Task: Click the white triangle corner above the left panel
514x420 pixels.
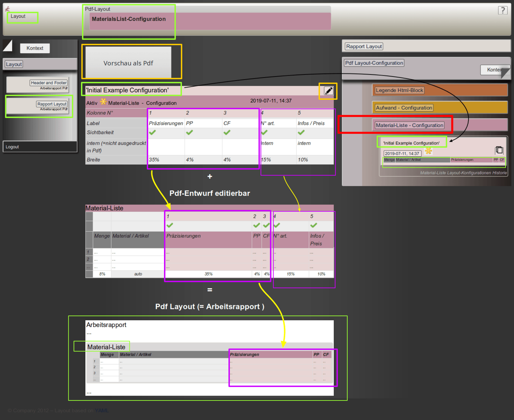Action: coord(8,45)
